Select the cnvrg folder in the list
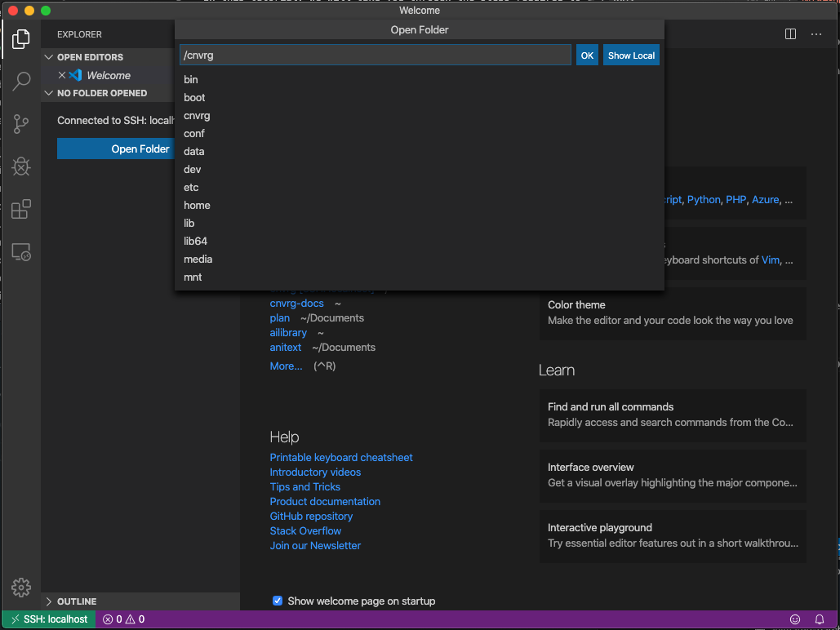Screen dimensions: 840x630 420,115
